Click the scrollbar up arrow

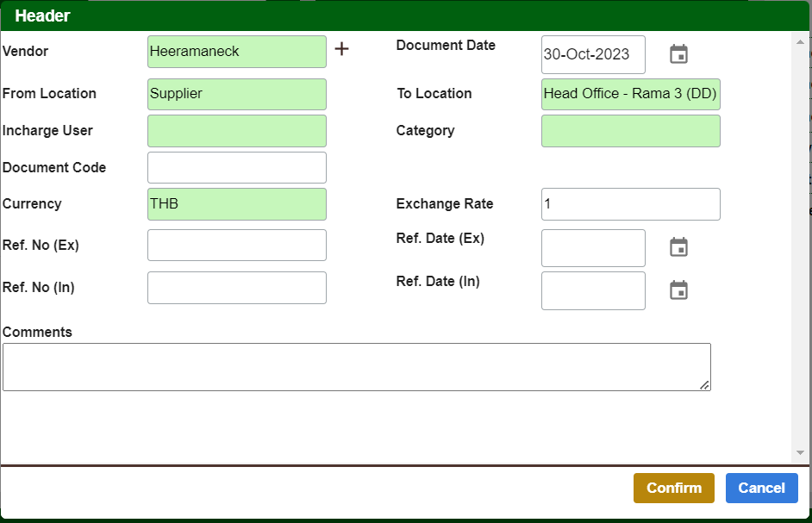pos(799,40)
